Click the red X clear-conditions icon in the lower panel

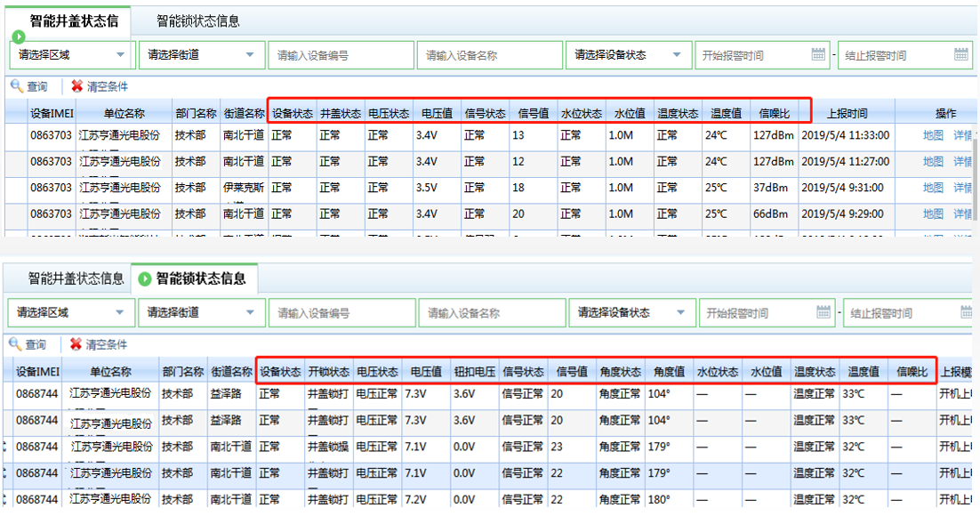[x=77, y=344]
